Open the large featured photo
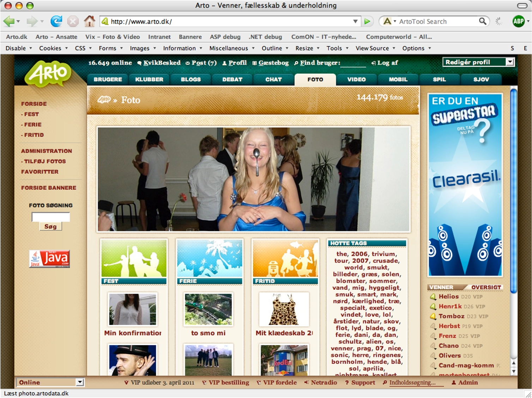This screenshot has width=532, height=398. 254,179
